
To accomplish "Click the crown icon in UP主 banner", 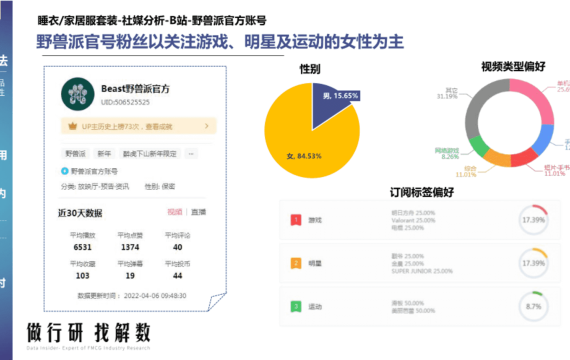I will click(x=73, y=126).
